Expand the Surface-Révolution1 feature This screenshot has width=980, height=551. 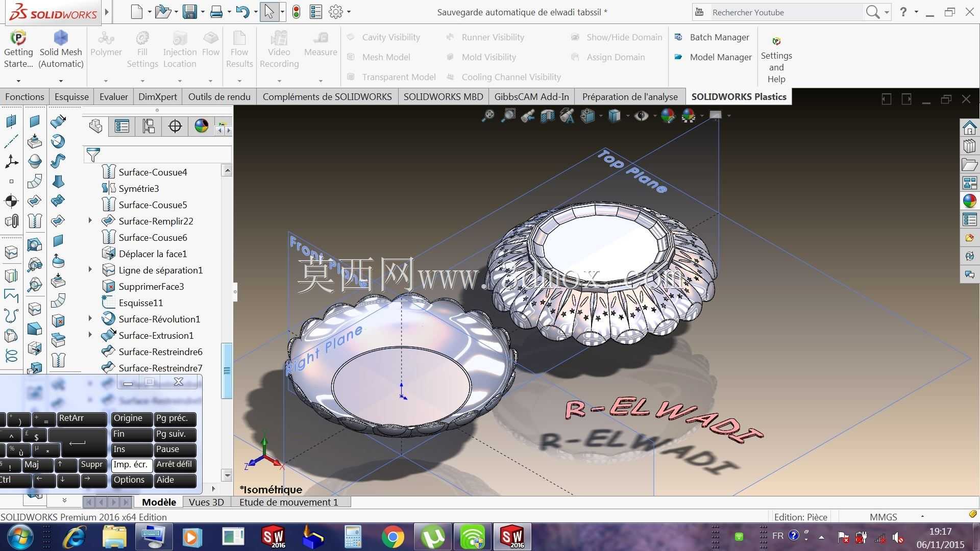(90, 318)
